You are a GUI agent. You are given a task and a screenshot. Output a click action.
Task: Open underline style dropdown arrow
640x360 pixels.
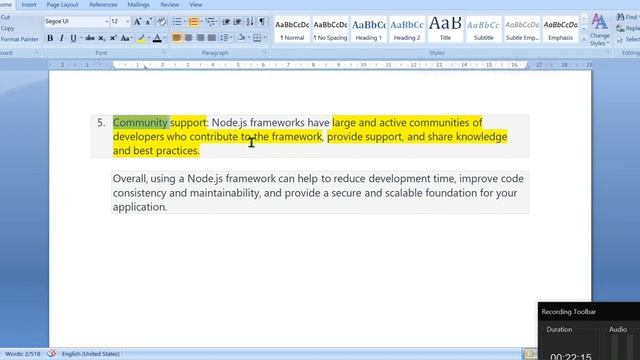click(x=80, y=38)
